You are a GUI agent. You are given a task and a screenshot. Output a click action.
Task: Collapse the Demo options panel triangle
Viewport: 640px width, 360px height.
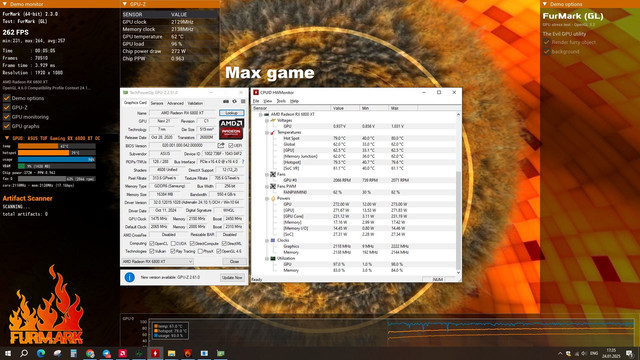pos(544,4)
